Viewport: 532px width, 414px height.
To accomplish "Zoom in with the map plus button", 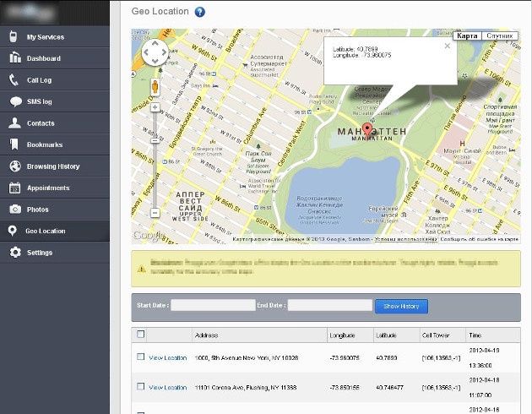I will tap(155, 107).
